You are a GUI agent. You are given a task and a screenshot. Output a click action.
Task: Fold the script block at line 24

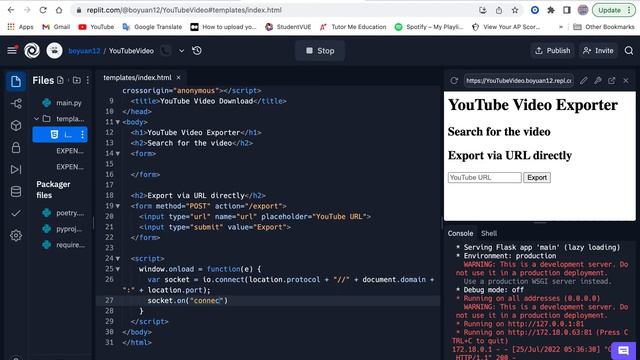[118, 258]
